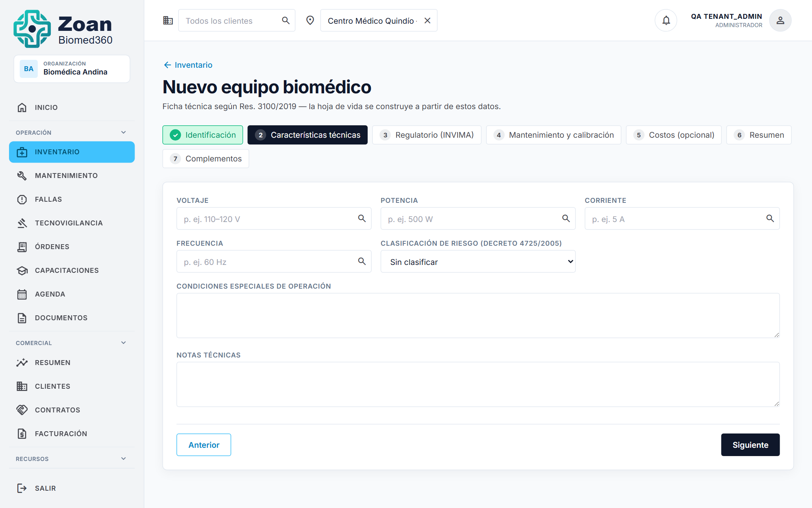
Task: Click the search icon in Potencia field
Action: tap(566, 219)
